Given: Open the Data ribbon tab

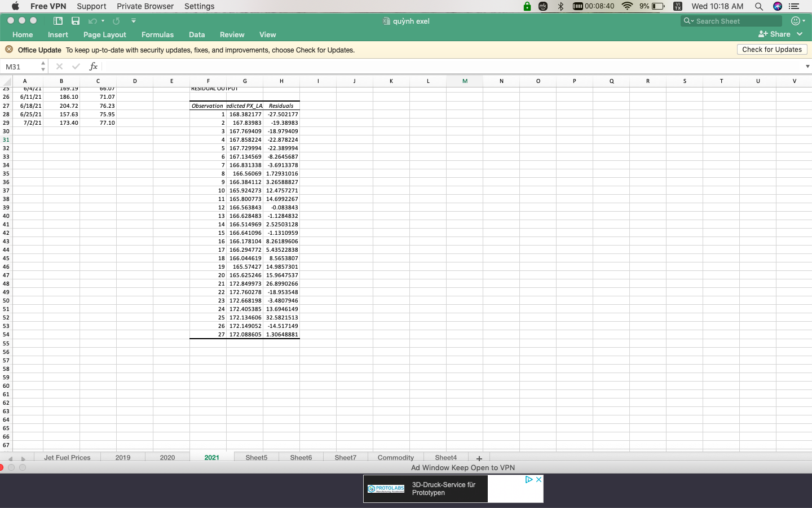Looking at the screenshot, I should [197, 34].
